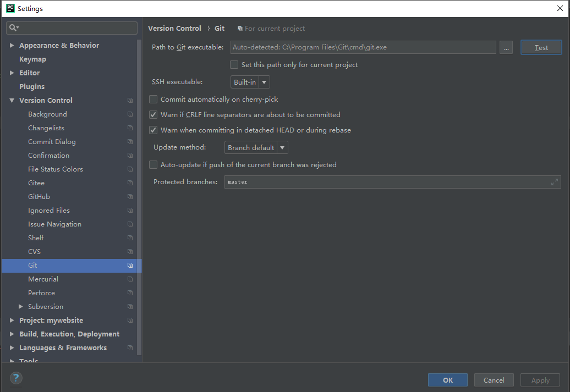
Task: Click the project-level icon beside Mercurial
Action: tap(130, 279)
